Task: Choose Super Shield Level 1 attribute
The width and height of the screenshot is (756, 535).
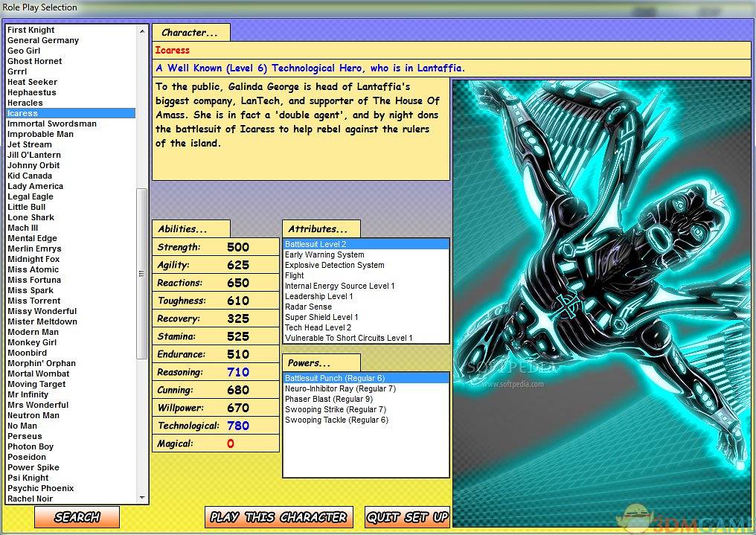Action: point(321,317)
